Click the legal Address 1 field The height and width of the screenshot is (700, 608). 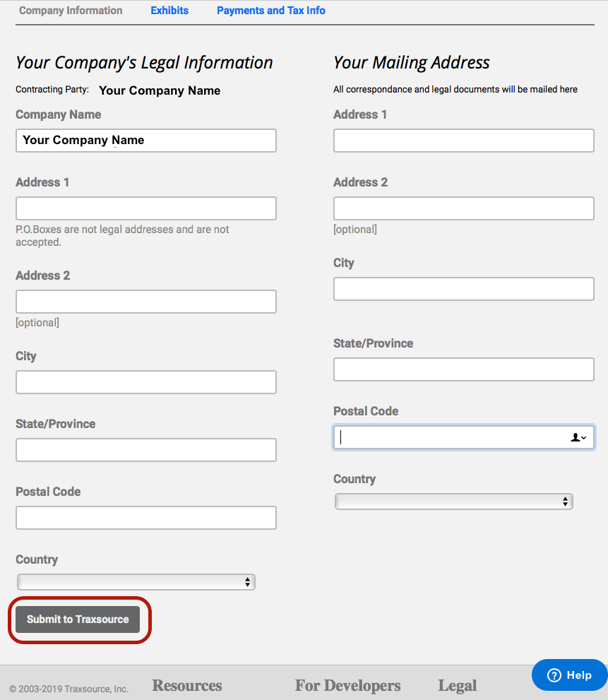pos(145,208)
